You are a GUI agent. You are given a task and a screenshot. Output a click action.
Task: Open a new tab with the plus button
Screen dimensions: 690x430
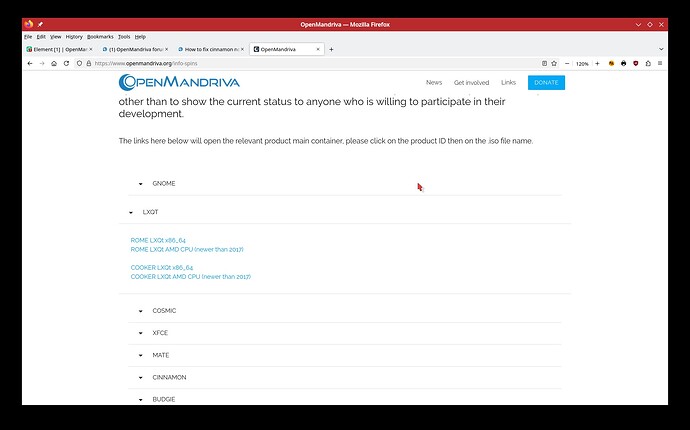coord(331,49)
